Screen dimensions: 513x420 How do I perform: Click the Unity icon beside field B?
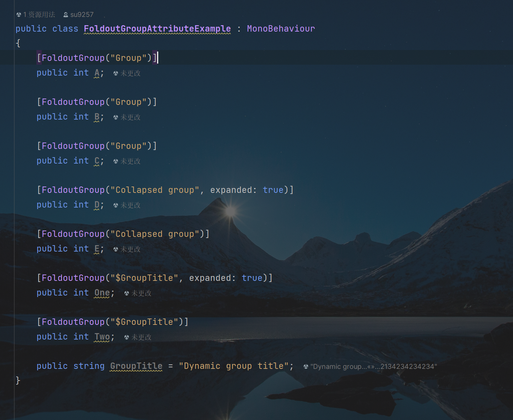(x=116, y=117)
